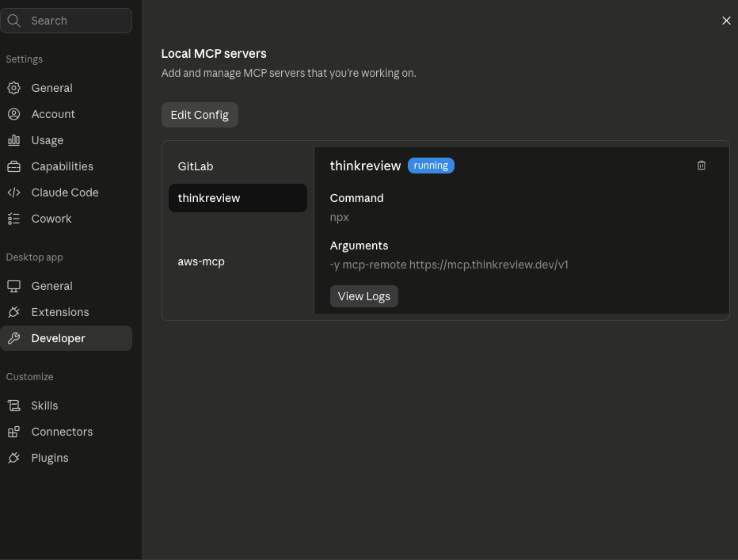This screenshot has height=560, width=738.
Task: Open Capabilities settings
Action: pos(66,166)
